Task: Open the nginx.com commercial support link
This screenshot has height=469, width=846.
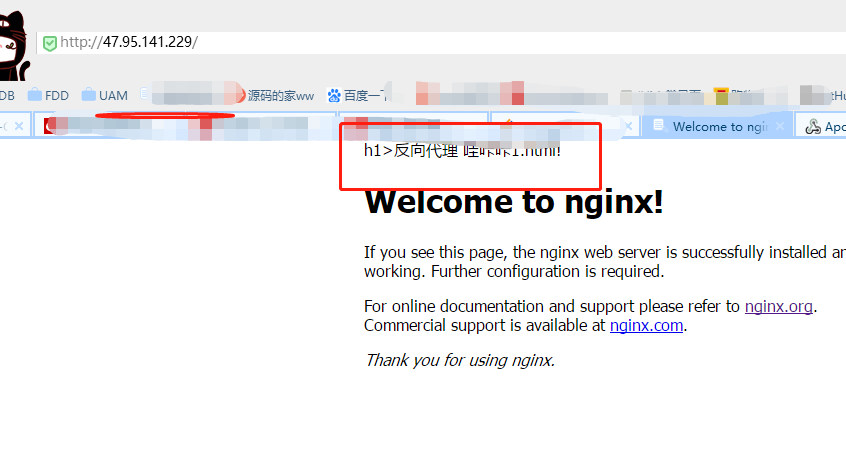Action: point(646,325)
